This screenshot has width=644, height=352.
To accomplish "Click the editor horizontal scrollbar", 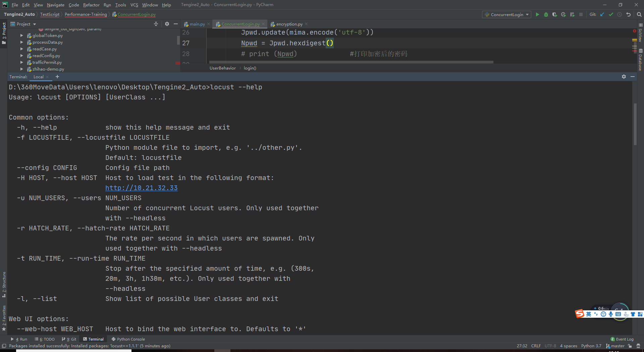I will pos(351,62).
